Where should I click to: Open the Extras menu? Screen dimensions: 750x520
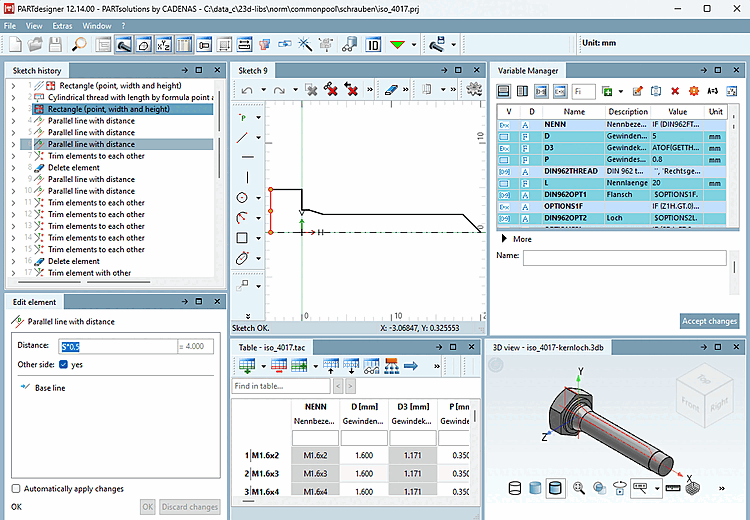(62, 26)
